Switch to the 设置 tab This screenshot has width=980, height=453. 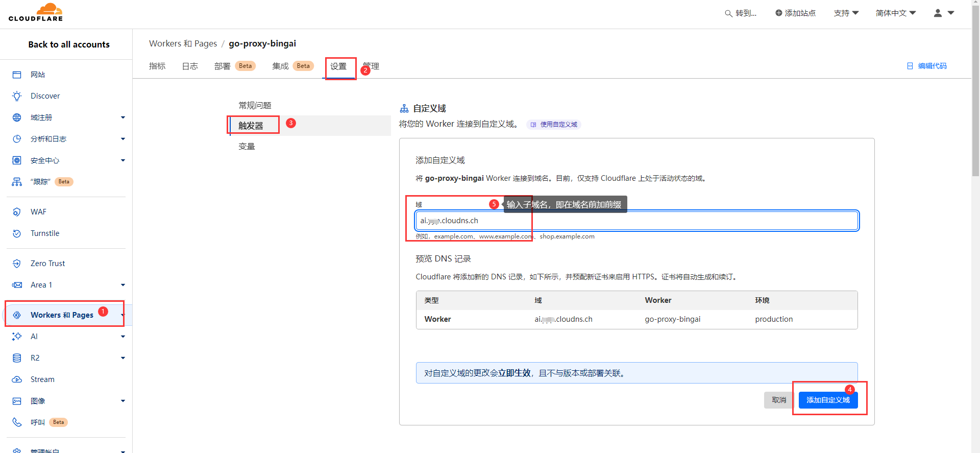pos(338,66)
